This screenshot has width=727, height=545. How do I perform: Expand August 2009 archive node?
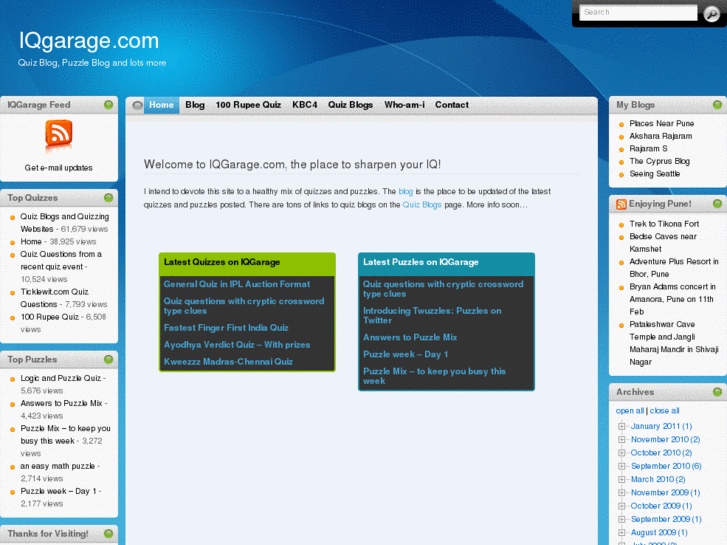point(621,532)
